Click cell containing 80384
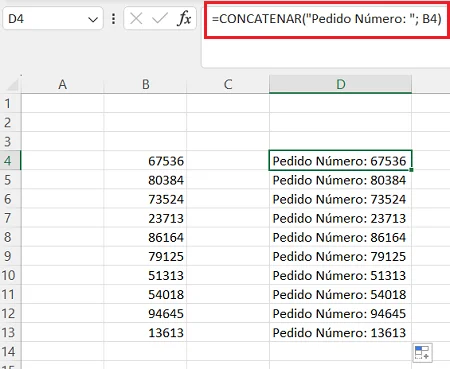This screenshot has width=450, height=369. 145,180
